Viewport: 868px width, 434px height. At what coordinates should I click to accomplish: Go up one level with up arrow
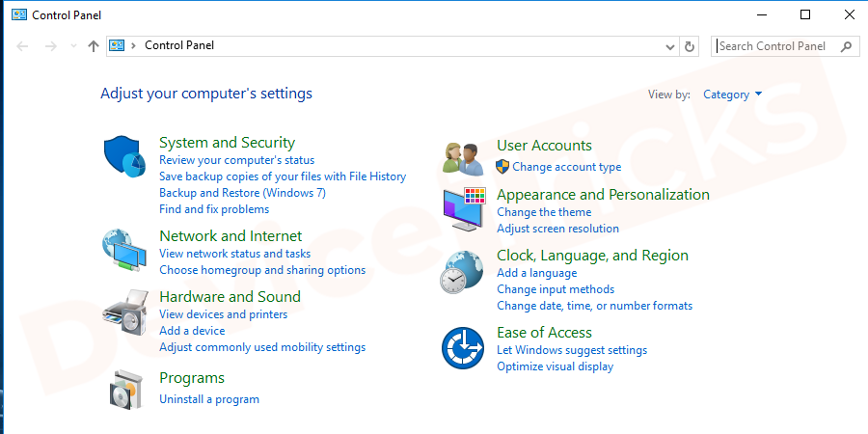[94, 46]
